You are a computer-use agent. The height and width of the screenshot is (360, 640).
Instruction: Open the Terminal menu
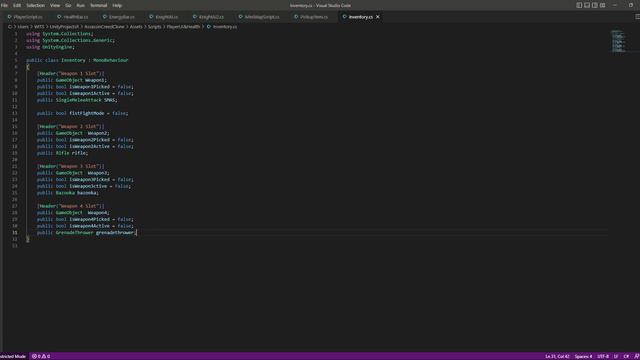pyautogui.click(x=98, y=5)
